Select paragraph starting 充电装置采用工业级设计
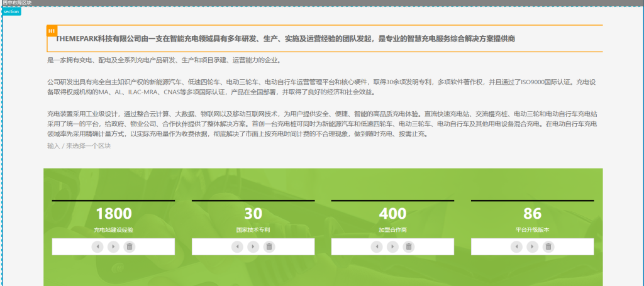The width and height of the screenshot is (644, 286). coord(323,124)
